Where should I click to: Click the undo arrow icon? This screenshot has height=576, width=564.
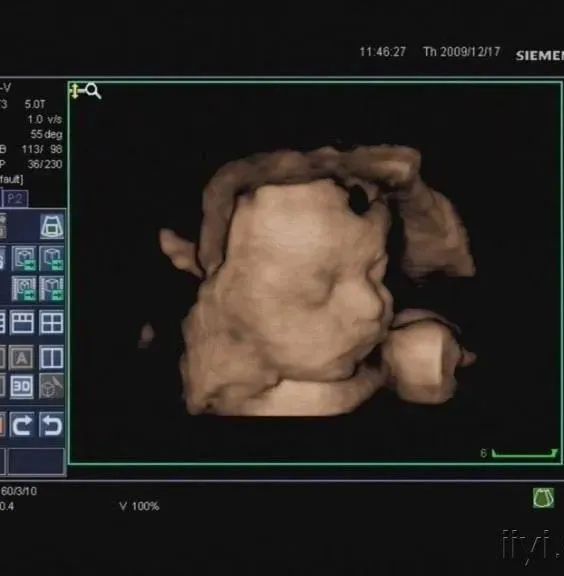51,425
